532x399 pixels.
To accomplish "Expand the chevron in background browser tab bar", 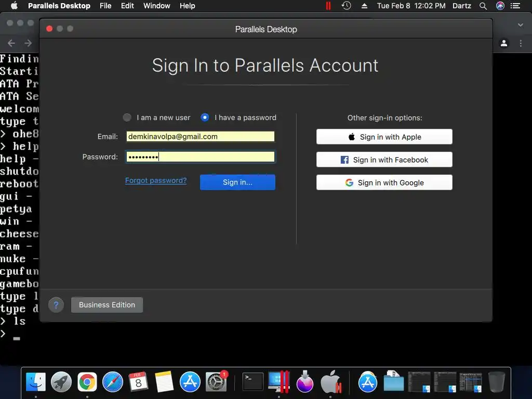I will pyautogui.click(x=521, y=25).
